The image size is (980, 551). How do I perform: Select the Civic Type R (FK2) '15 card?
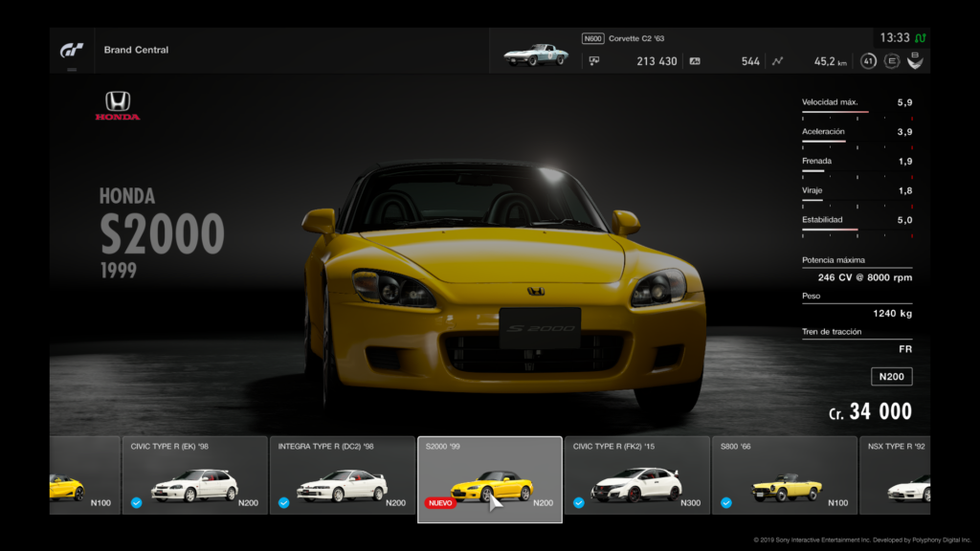coord(637,474)
